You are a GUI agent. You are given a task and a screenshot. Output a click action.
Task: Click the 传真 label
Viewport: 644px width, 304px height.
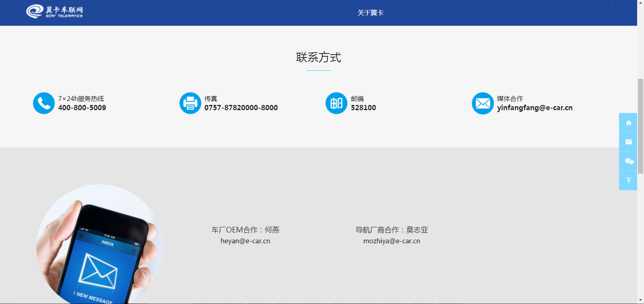(211, 99)
